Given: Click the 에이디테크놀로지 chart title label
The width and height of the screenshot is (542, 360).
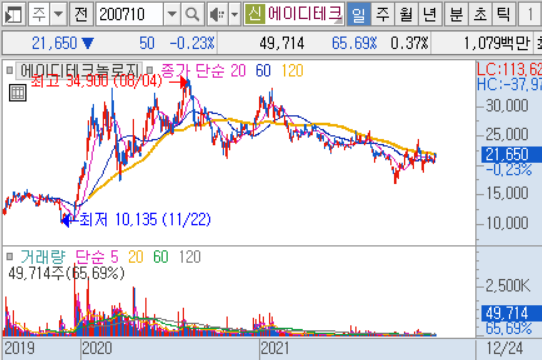Looking at the screenshot, I should pos(80,71).
